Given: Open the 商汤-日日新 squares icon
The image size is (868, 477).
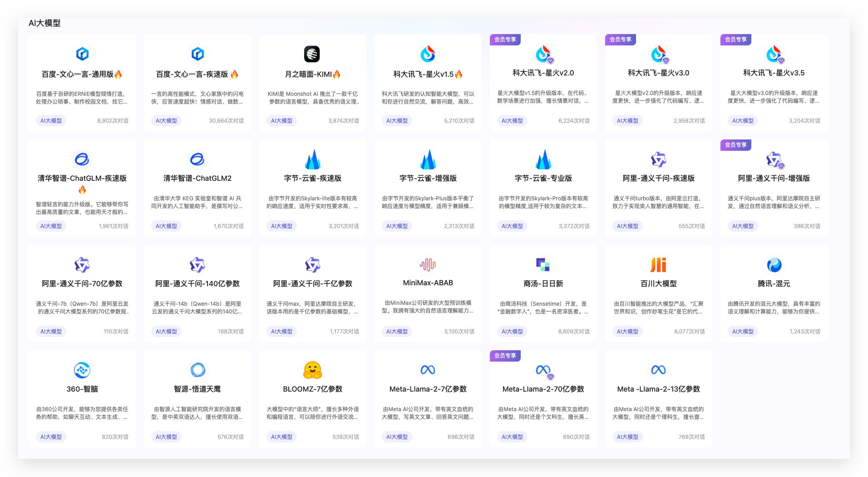Looking at the screenshot, I should [543, 264].
